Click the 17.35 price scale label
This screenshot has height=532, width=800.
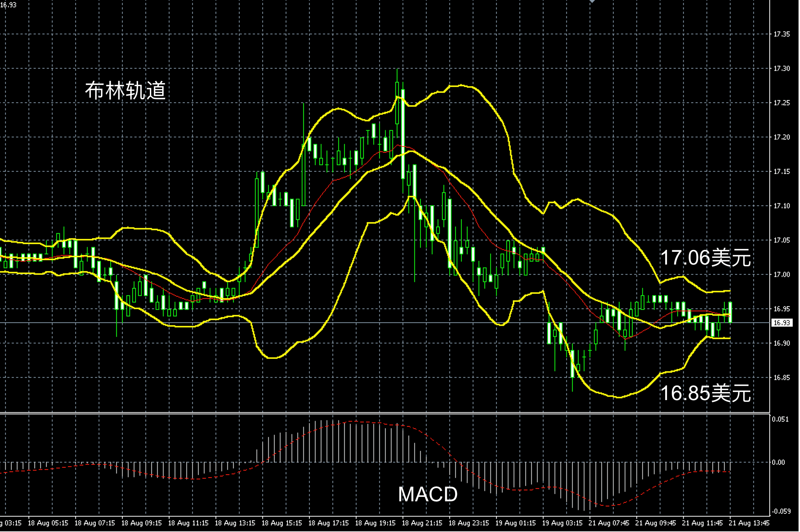pyautogui.click(x=781, y=34)
